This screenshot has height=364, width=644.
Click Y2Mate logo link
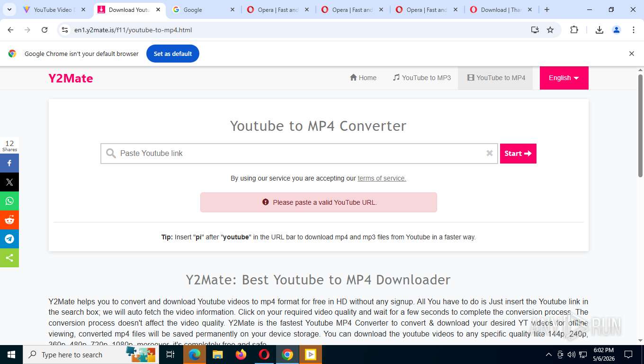click(71, 78)
